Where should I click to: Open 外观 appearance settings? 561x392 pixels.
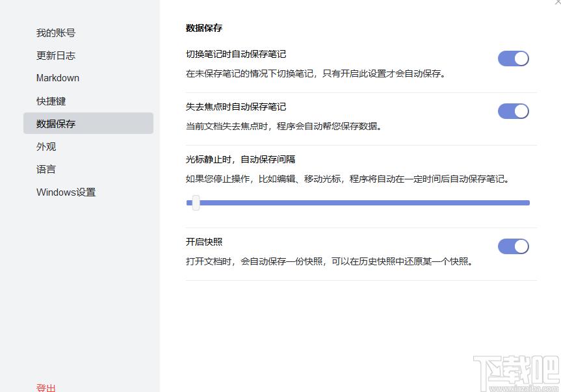point(46,146)
